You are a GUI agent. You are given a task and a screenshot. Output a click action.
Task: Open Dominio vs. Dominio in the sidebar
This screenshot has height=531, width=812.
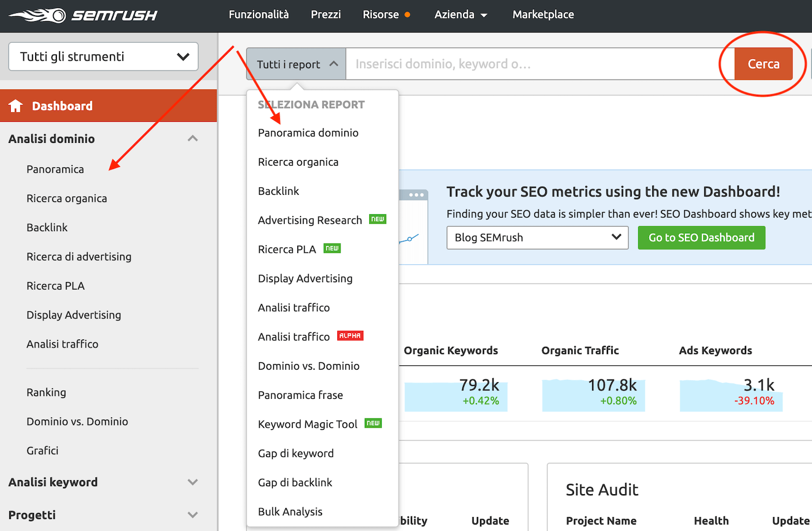pos(77,422)
